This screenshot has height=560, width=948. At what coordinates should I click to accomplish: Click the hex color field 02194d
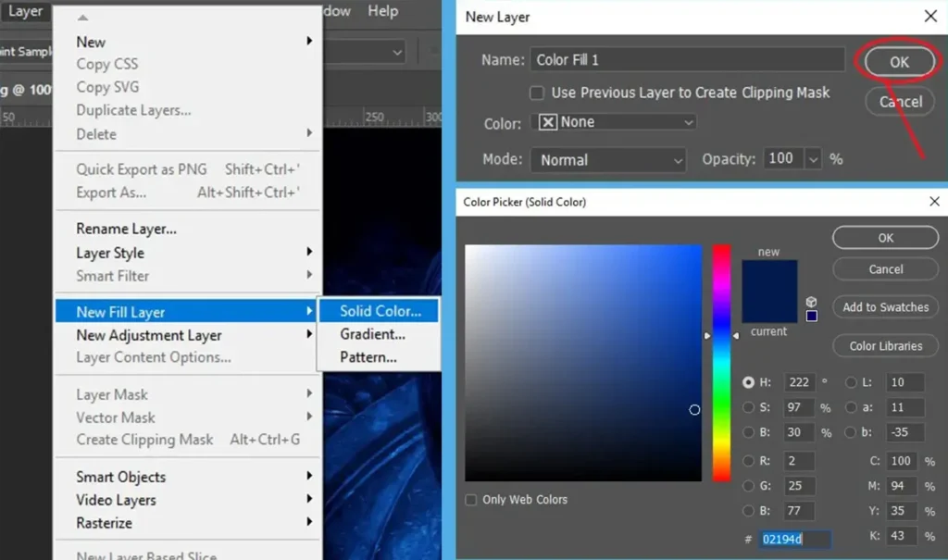(x=794, y=539)
